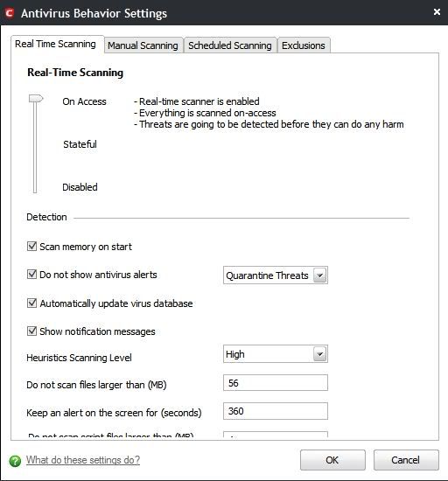Expand the Heuristics Scanning Level dropdown

tap(276, 354)
